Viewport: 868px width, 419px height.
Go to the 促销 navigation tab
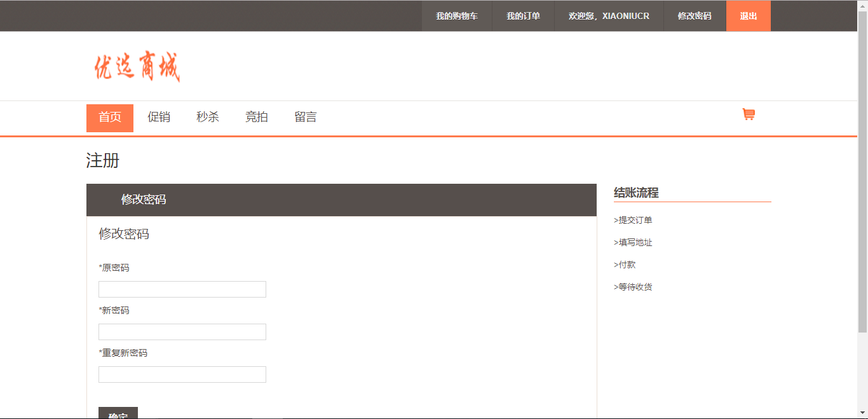[159, 118]
